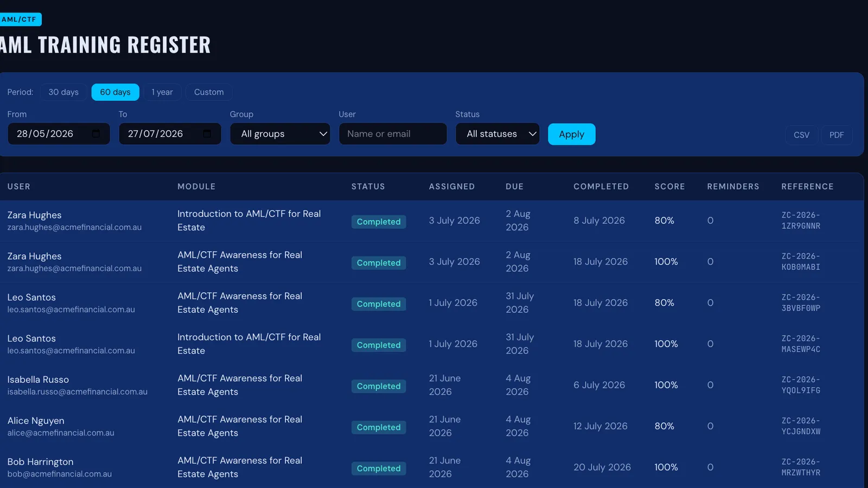
Task: Select the Custom period option
Action: 209,92
